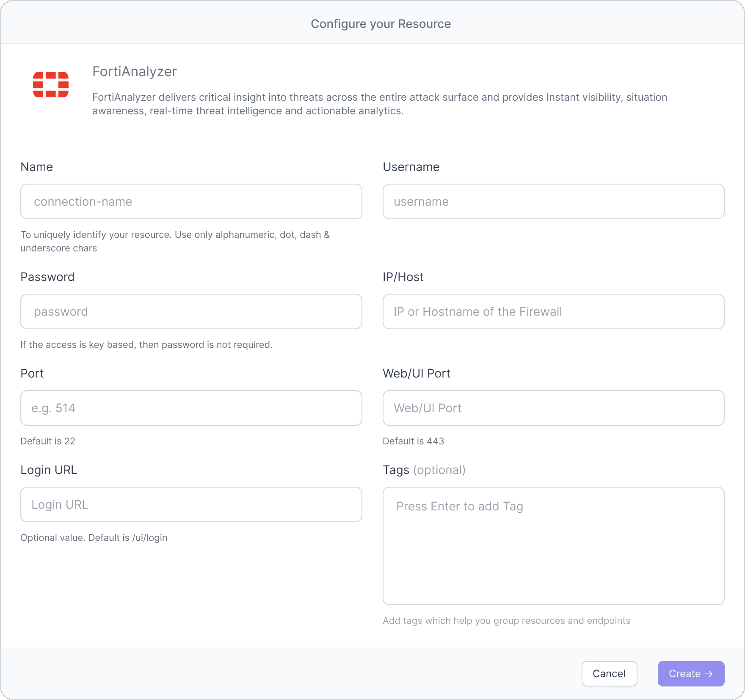Image resolution: width=745 pixels, height=700 pixels.
Task: Click the 'Default is 443' hint
Action: point(414,441)
